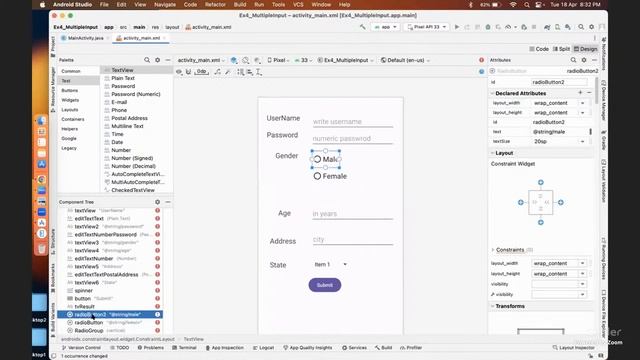Open the textSize 20sp dropdown
This screenshot has width=640, height=360.
pos(582,141)
